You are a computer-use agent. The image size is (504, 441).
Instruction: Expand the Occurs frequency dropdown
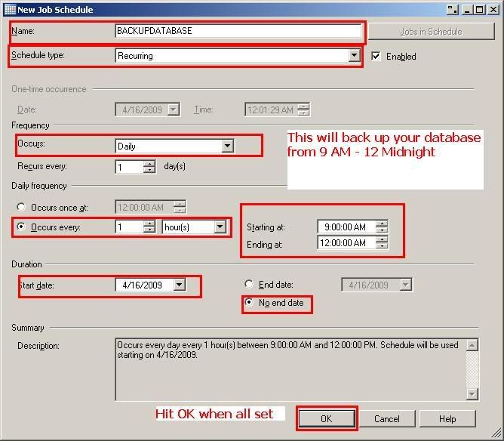227,146
